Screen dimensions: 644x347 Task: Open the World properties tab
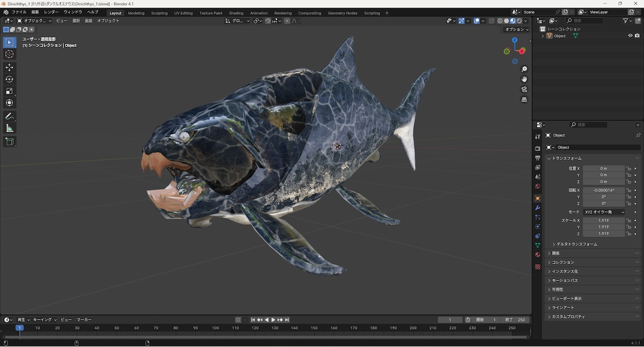click(538, 186)
